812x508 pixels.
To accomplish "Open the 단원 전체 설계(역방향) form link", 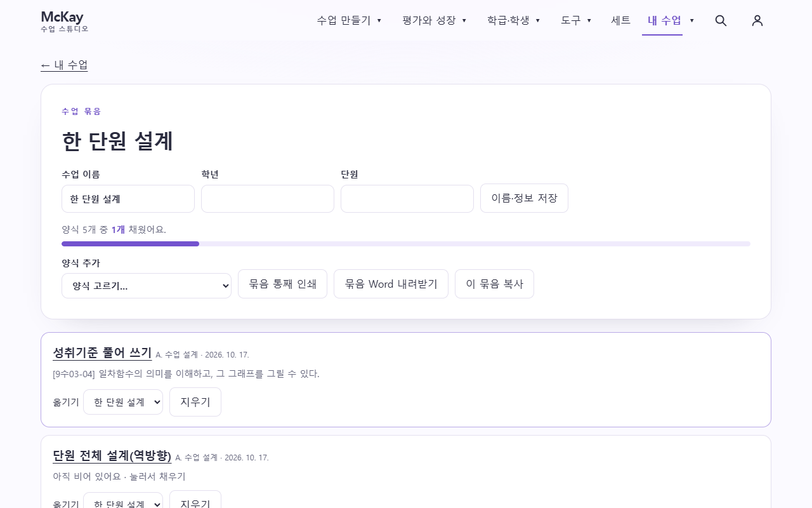I will (112, 456).
